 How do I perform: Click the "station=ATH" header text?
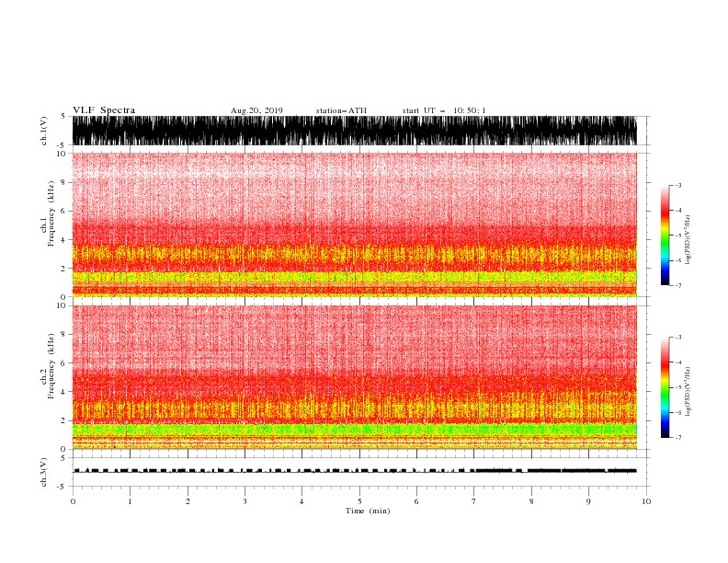tap(341, 110)
